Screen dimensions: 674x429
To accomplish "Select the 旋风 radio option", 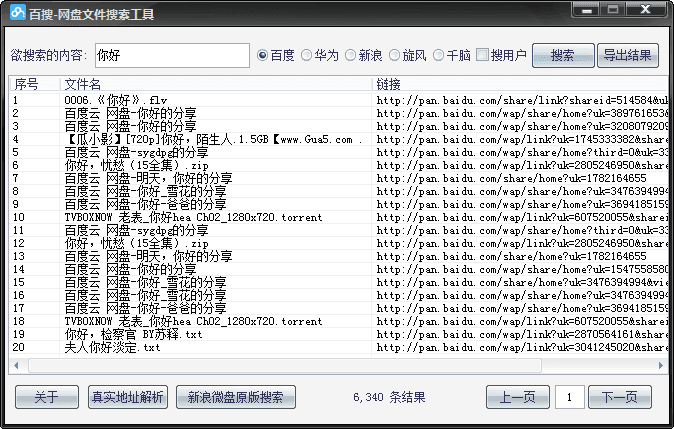I will click(394, 55).
